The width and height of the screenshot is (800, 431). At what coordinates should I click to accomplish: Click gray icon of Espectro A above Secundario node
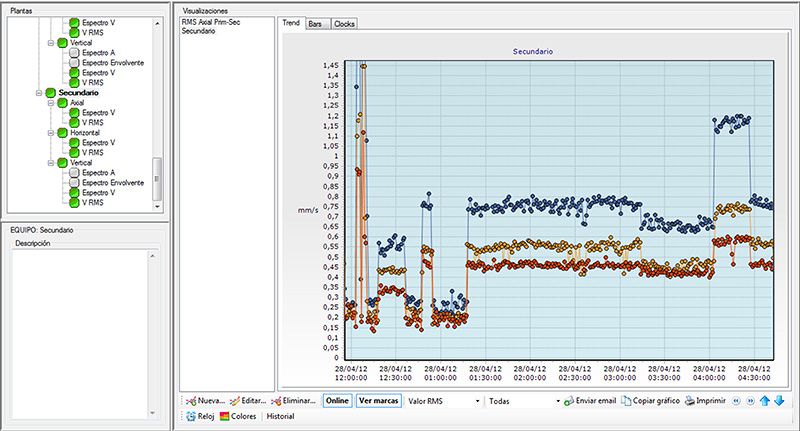tap(74, 53)
